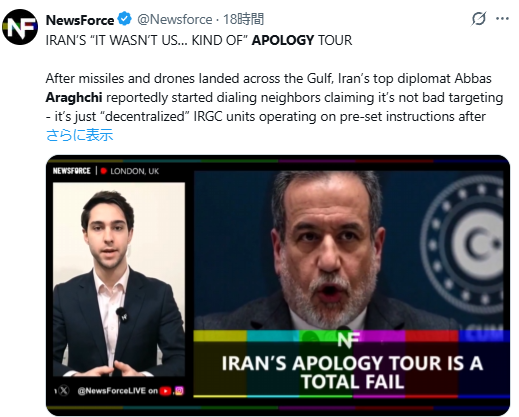This screenshot has height=417, width=519.
Task: Click the bold APOLOGY word in the post
Action: click(x=283, y=40)
